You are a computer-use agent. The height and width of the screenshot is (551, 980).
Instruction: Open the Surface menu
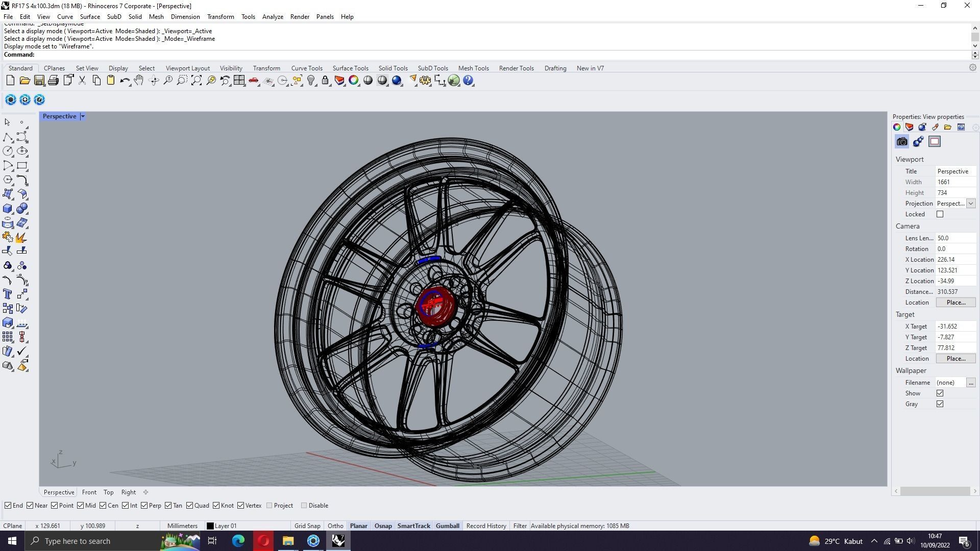[90, 17]
